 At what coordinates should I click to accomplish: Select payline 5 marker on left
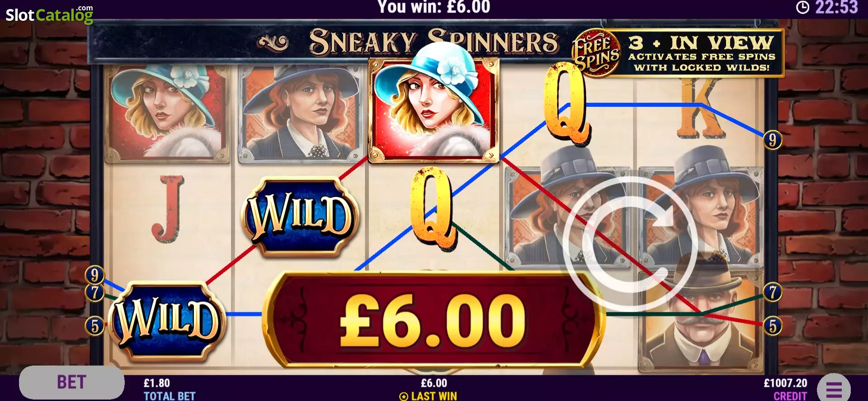(94, 326)
